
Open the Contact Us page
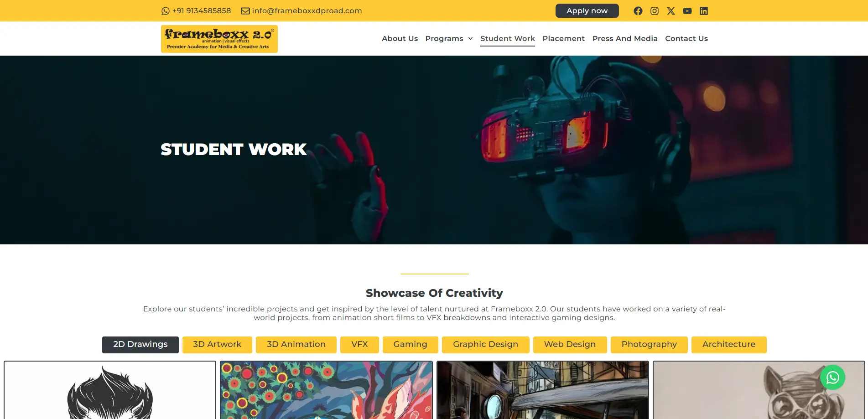point(686,39)
